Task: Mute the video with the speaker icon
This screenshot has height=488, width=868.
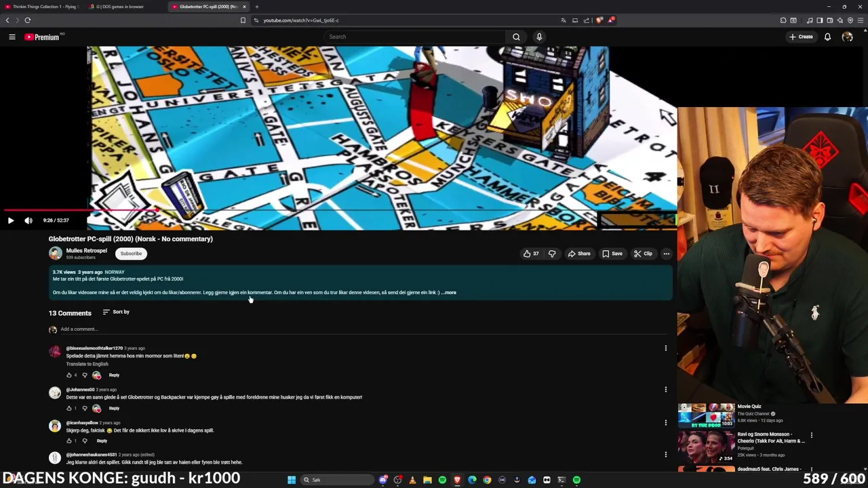Action: coord(28,220)
